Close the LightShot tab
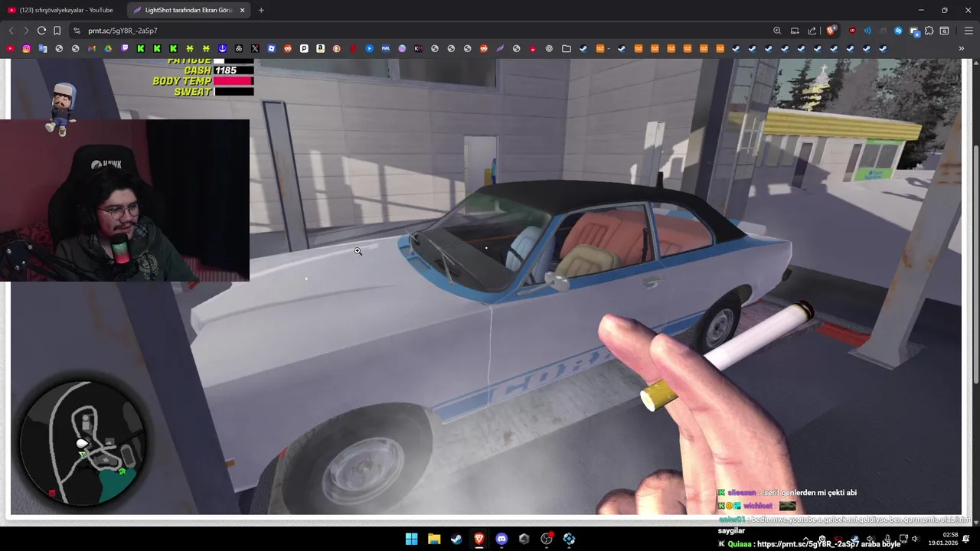 243,10
